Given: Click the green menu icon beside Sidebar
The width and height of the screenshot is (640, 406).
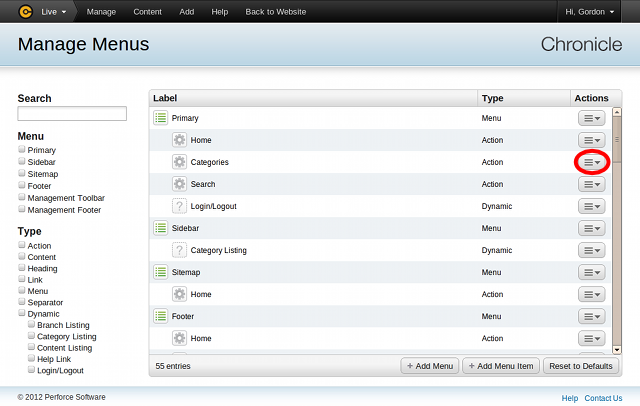Looking at the screenshot, I should (x=160, y=228).
